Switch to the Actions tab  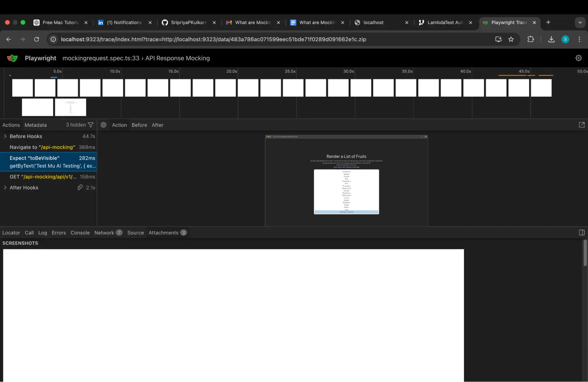11,125
